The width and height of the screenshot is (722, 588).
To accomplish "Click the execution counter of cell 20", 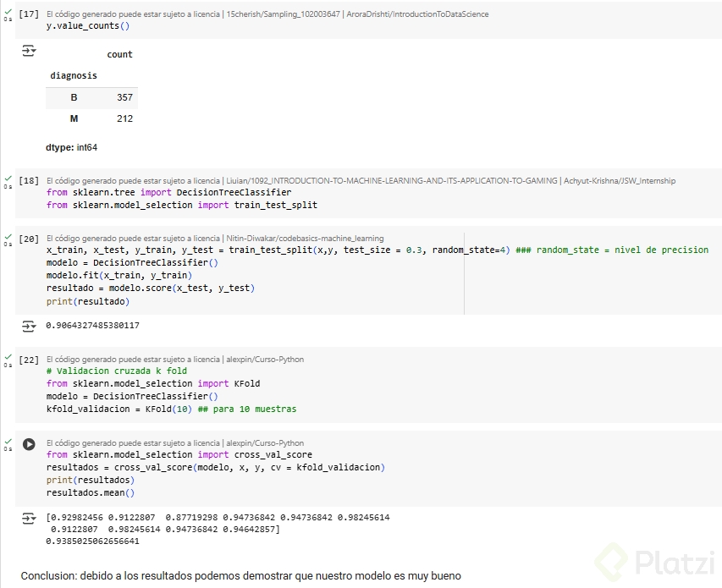I will point(29,239).
